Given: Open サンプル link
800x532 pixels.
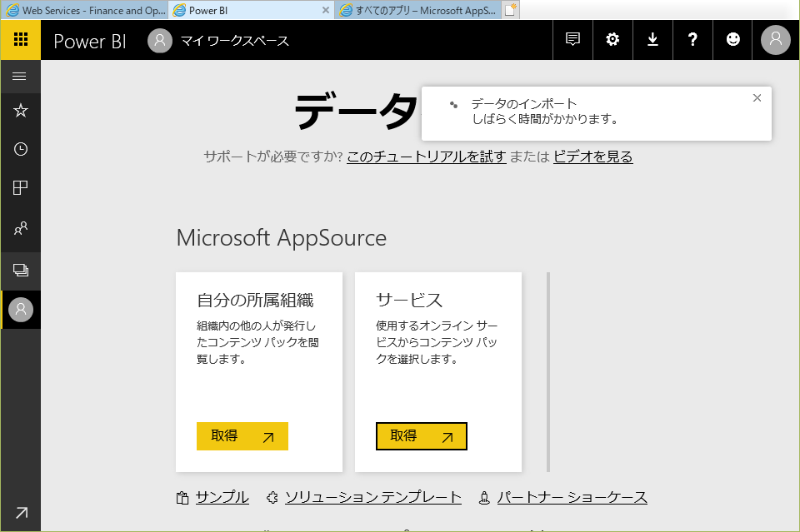Looking at the screenshot, I should (x=222, y=497).
